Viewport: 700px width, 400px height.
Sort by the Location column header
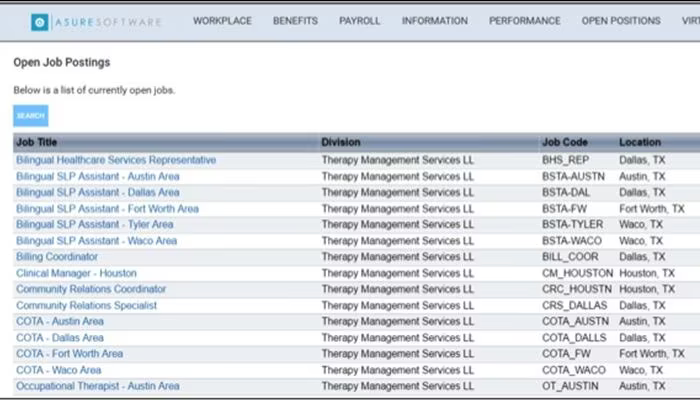pos(640,142)
